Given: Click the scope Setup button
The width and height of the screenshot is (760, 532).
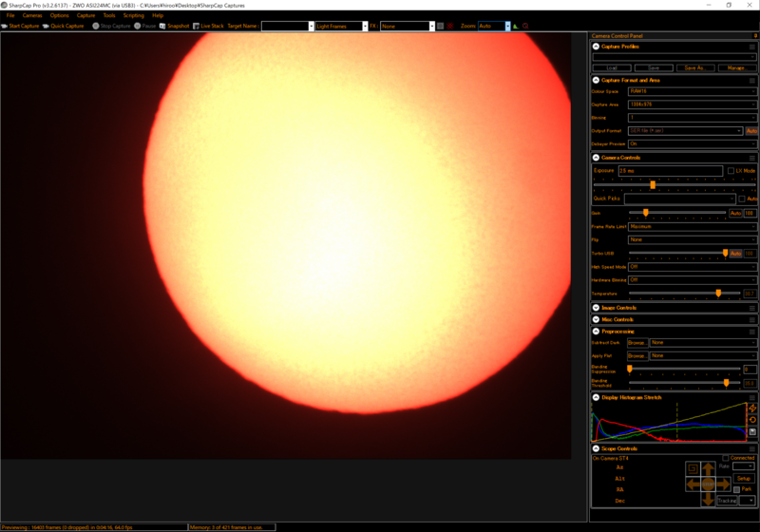Looking at the screenshot, I should [744, 478].
